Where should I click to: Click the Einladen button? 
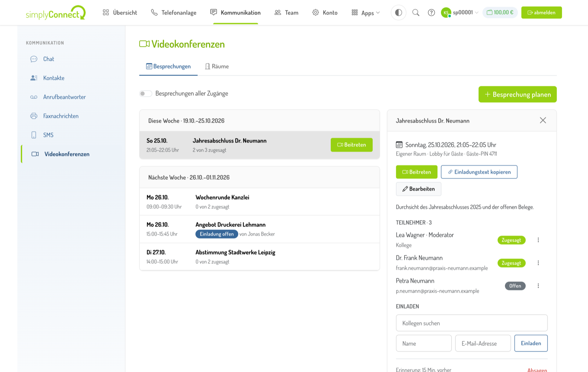(531, 343)
